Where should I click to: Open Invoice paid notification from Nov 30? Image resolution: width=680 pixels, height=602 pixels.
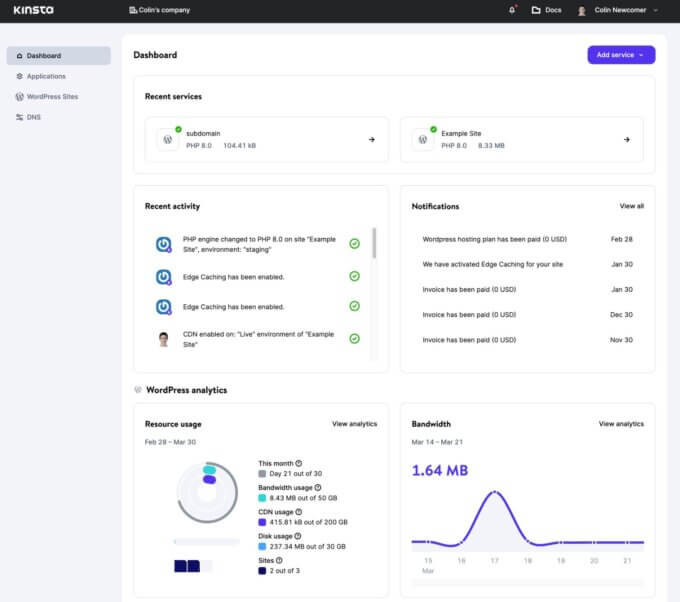[x=527, y=340]
